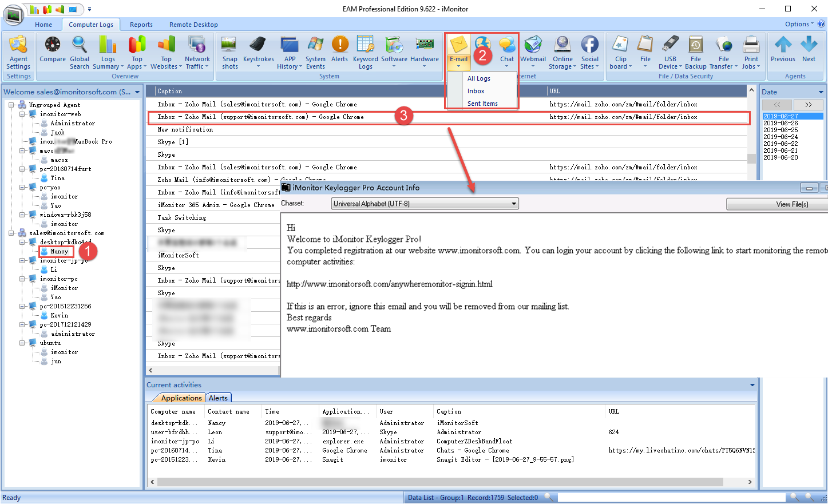828x504 pixels.
Task: View Snapshots logs
Action: tap(230, 53)
